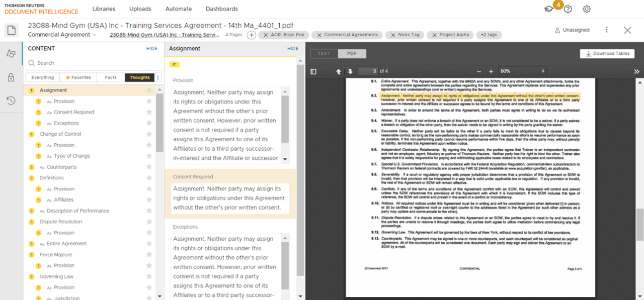Select the Facts filter tab
Screen dimensions: 644x300
(111, 77)
